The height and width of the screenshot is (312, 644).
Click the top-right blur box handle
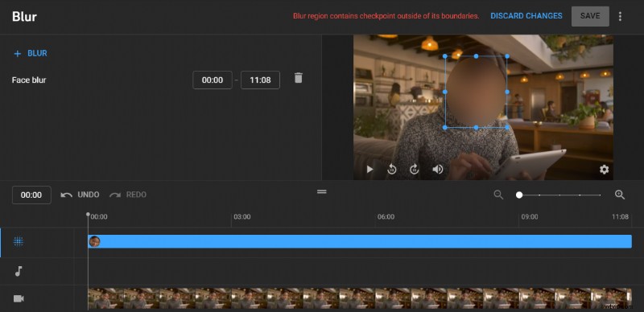pos(507,56)
